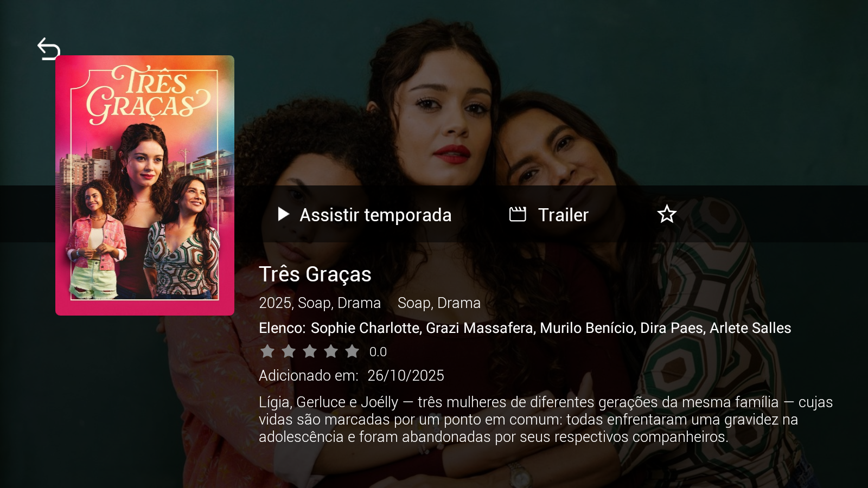This screenshot has height=488, width=868.
Task: Select cast member Grazi Massafera
Action: pyautogui.click(x=480, y=328)
